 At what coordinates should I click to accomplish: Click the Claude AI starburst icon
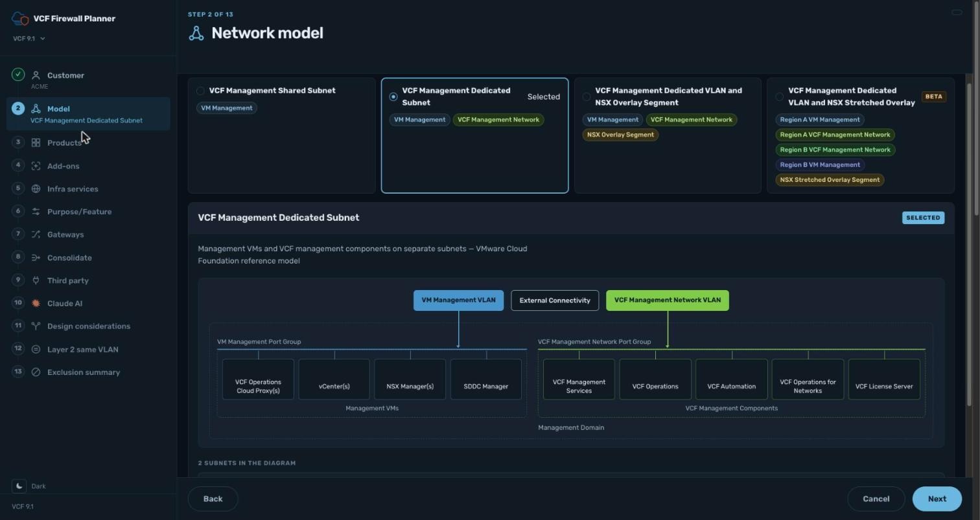coord(36,303)
